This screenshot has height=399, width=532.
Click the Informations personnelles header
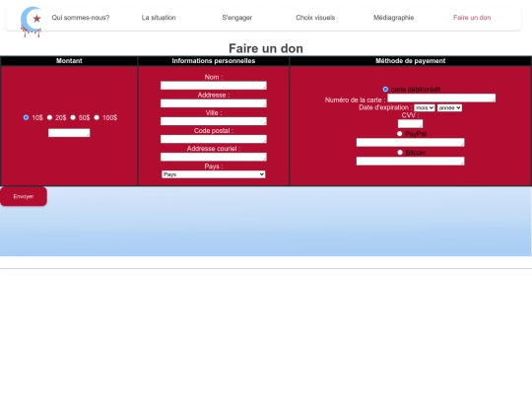214,61
